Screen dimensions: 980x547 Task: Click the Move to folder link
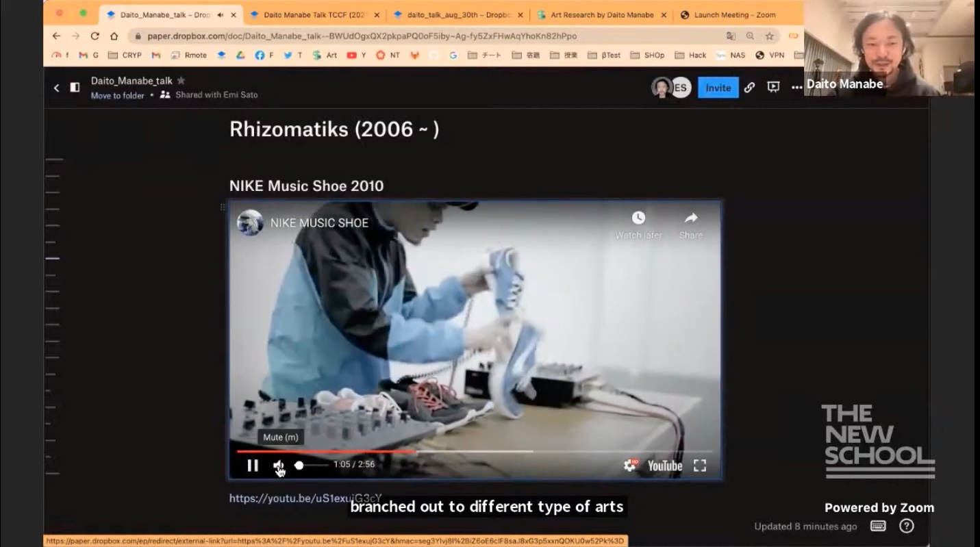118,96
